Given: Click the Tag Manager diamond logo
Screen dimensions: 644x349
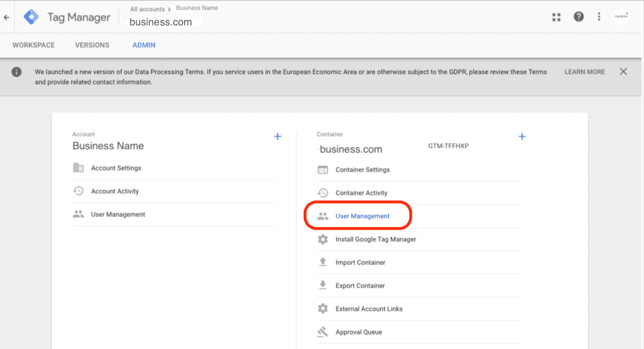Looking at the screenshot, I should [x=31, y=17].
